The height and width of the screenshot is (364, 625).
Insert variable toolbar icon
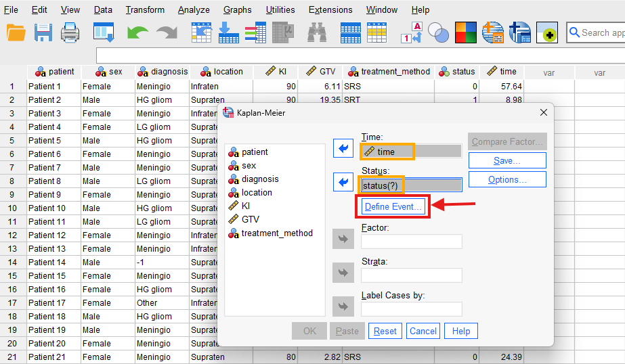click(x=376, y=32)
